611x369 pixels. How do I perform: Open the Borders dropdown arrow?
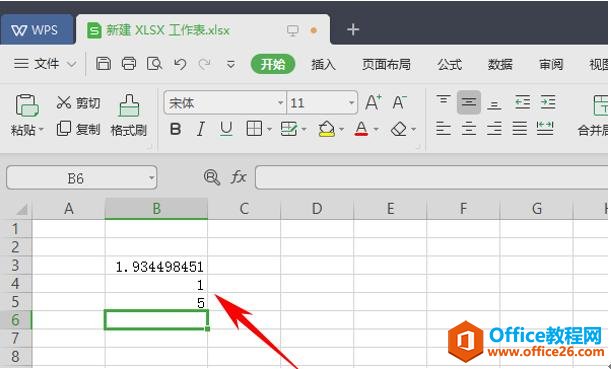269,129
